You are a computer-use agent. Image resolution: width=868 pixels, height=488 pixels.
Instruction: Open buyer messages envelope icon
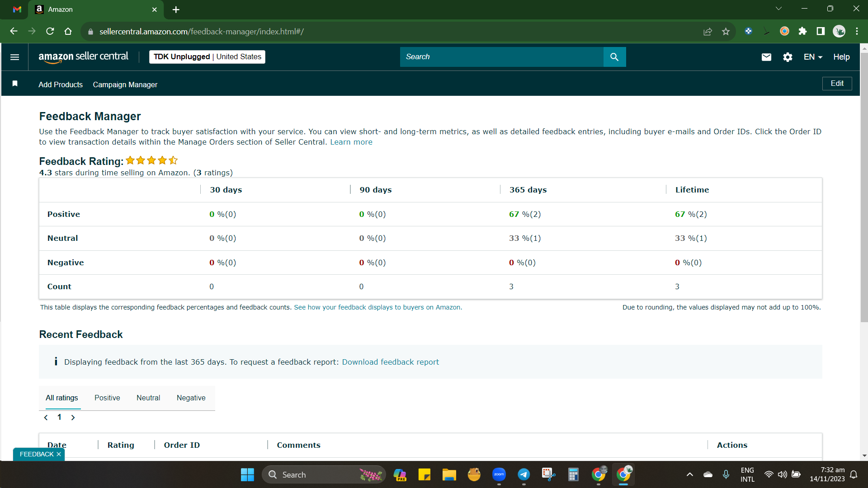(766, 57)
